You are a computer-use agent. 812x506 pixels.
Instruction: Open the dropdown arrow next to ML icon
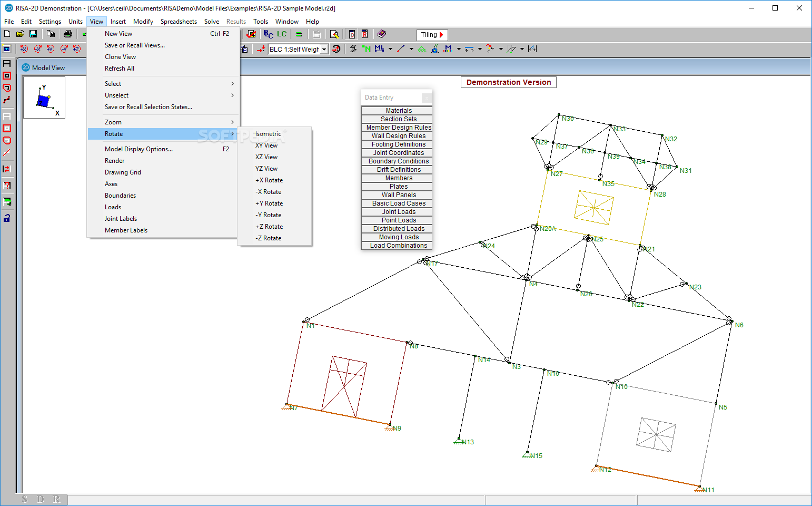tap(390, 49)
